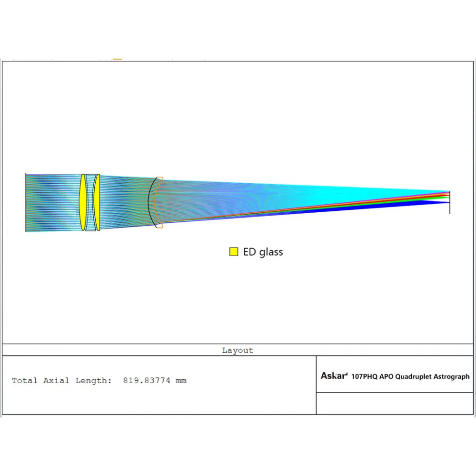
Task: Select the clear concave lens between ED elements
Action: [90, 202]
